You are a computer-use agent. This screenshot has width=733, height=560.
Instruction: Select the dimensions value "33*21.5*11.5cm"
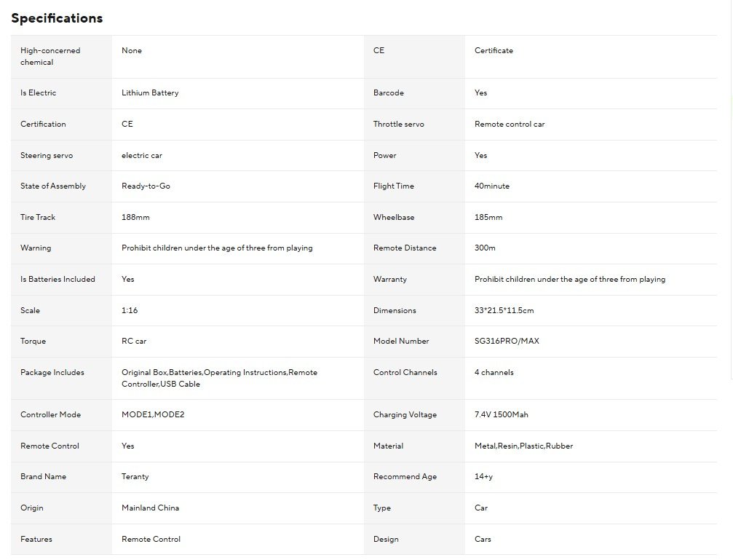coord(504,311)
